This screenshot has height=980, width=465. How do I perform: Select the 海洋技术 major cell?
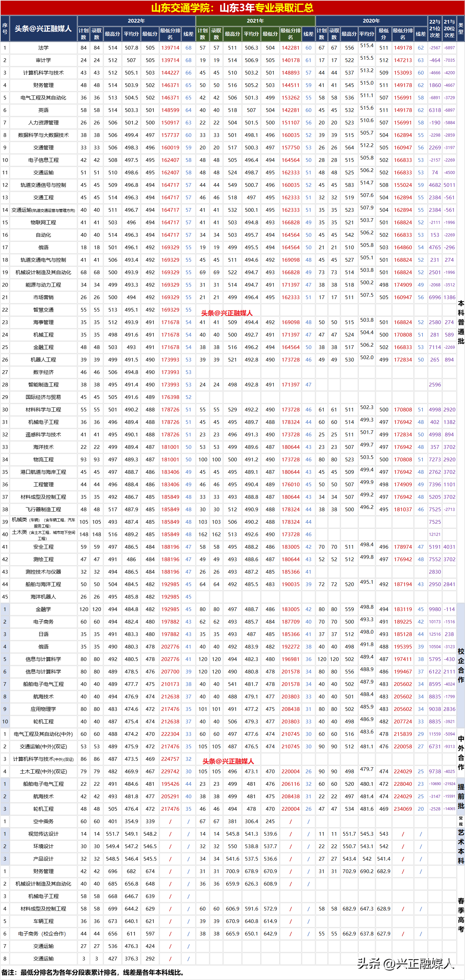point(43,448)
